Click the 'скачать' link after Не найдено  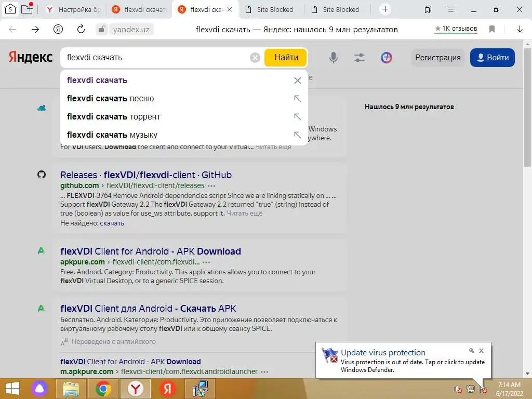pyautogui.click(x=112, y=223)
